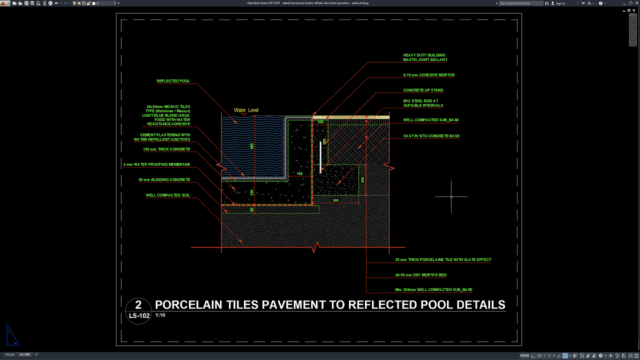Expand the Sign In dropdown arrow

point(578,3)
